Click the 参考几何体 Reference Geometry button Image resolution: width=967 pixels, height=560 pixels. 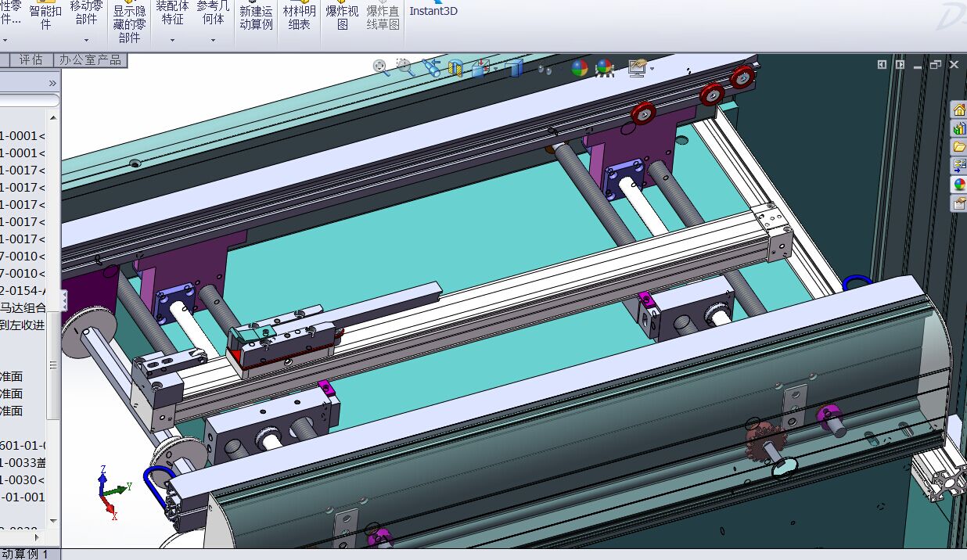pos(213,13)
